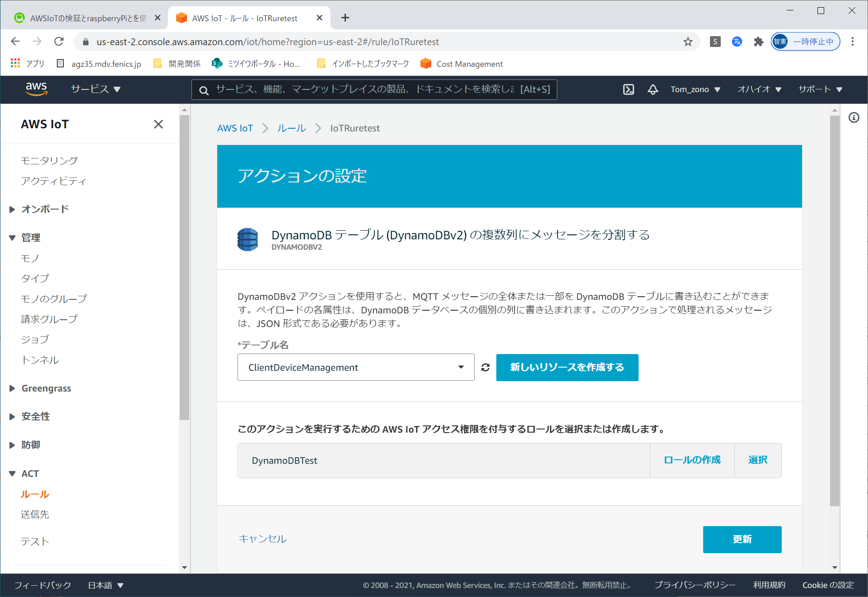
Task: Open browser extensions puzzle icon
Action: [x=759, y=42]
